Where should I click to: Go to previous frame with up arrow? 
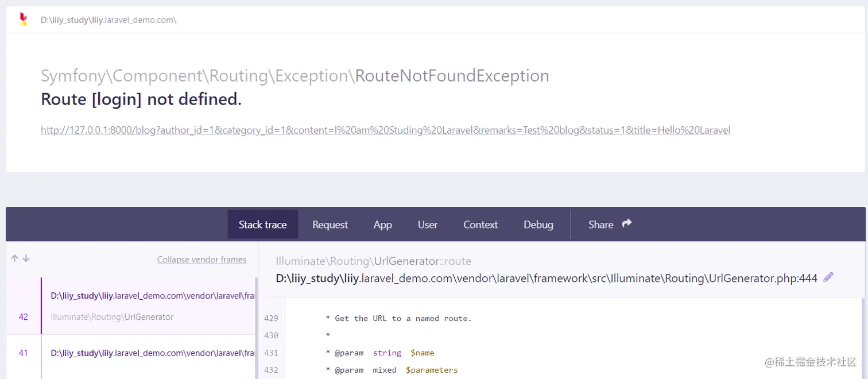(x=15, y=259)
